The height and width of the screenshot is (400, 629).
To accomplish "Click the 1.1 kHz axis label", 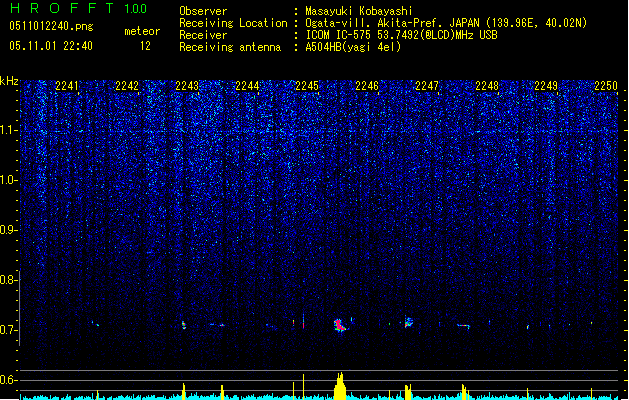I will (8, 130).
